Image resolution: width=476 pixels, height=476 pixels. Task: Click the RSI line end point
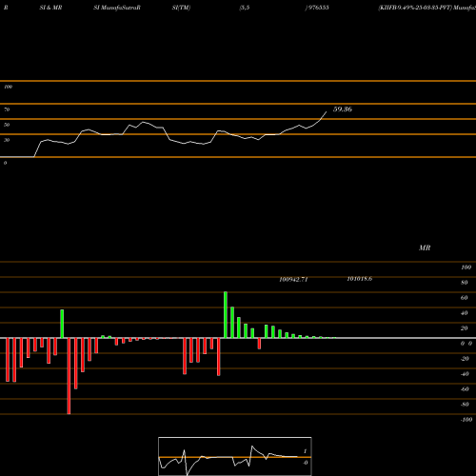coord(327,111)
